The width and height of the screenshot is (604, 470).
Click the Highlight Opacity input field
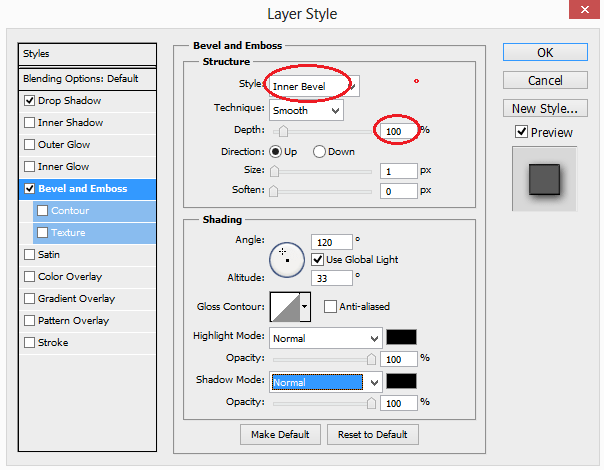click(x=399, y=359)
